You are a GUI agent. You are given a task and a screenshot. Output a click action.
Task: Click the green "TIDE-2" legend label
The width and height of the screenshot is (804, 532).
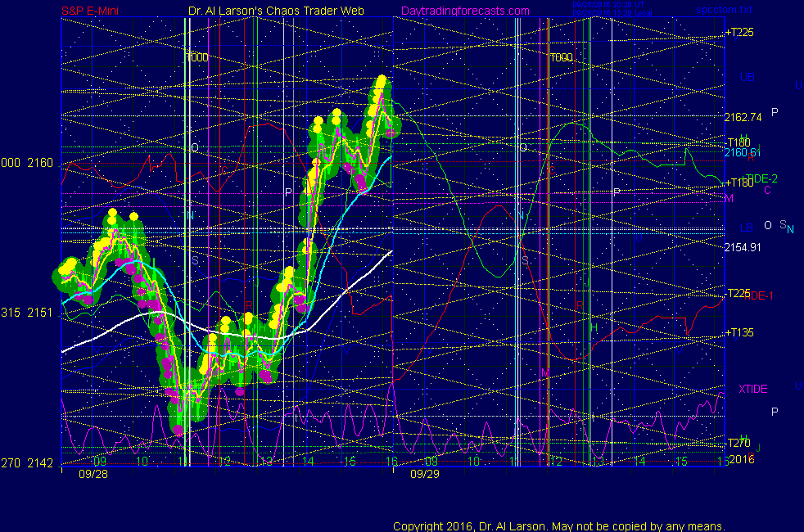click(x=761, y=178)
